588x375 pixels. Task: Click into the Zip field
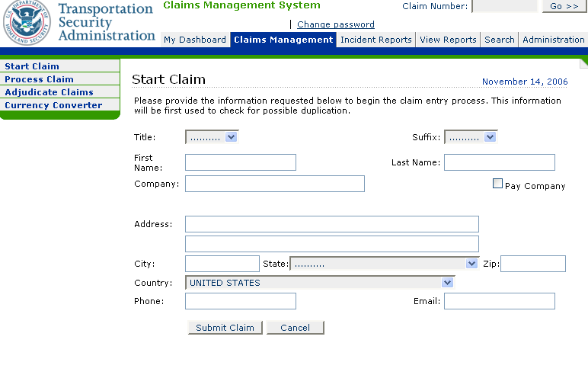coord(533,264)
